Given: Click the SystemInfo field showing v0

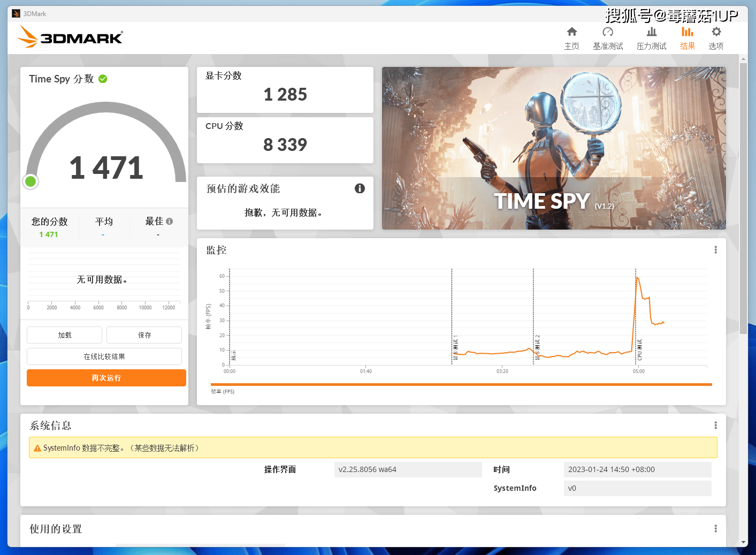Looking at the screenshot, I should tap(638, 488).
